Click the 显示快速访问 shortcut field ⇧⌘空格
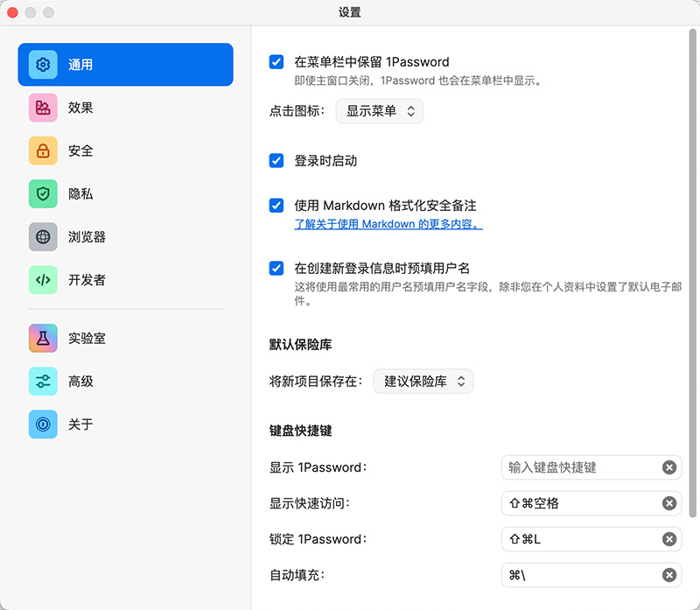This screenshot has height=610, width=700. coord(591,503)
